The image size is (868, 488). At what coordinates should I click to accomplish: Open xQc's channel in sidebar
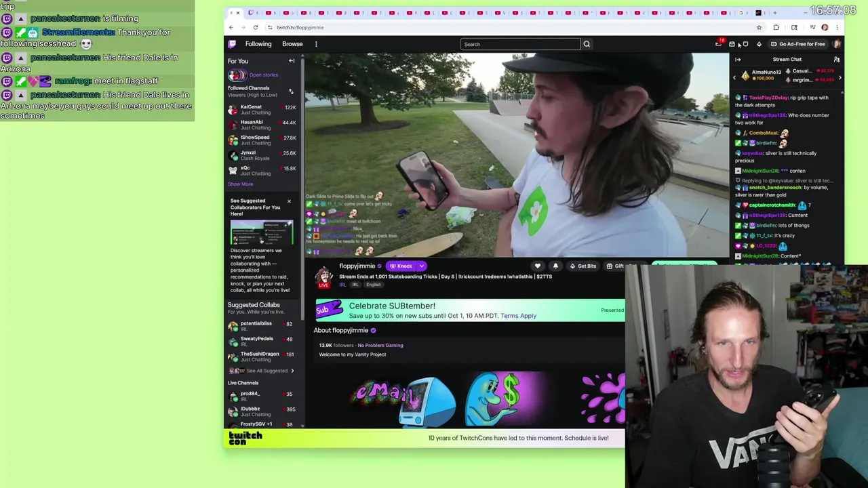pyautogui.click(x=262, y=171)
